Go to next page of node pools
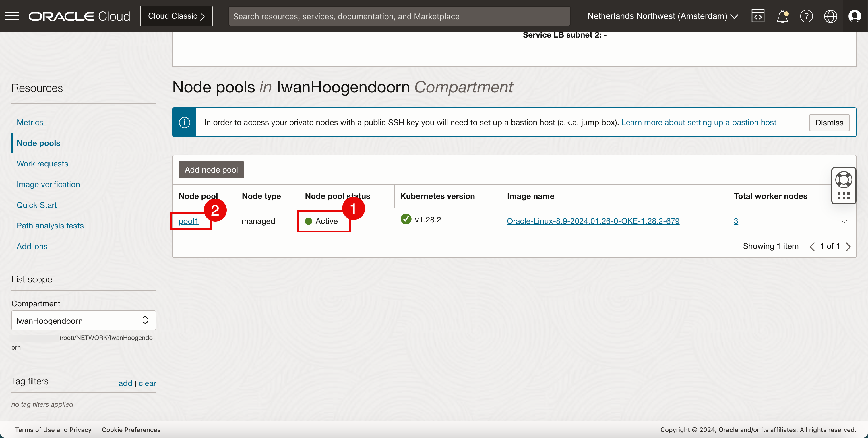This screenshot has height=438, width=868. (x=848, y=247)
